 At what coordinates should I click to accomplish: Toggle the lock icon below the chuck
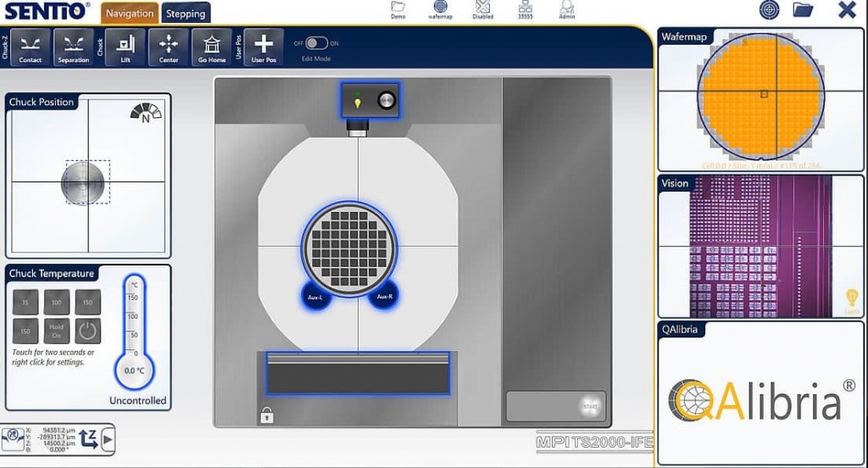[266, 415]
